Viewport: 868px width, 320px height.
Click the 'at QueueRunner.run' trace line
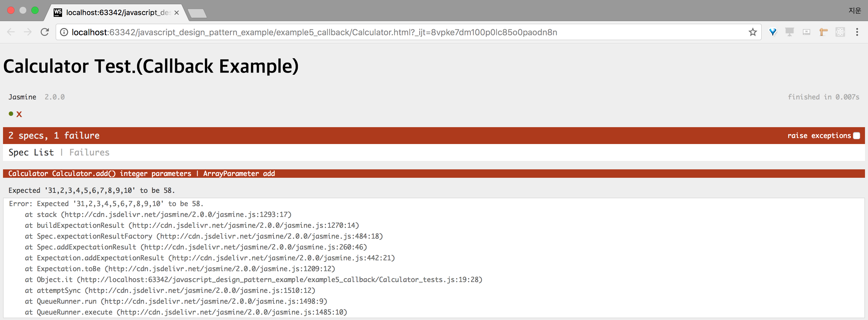point(176,301)
